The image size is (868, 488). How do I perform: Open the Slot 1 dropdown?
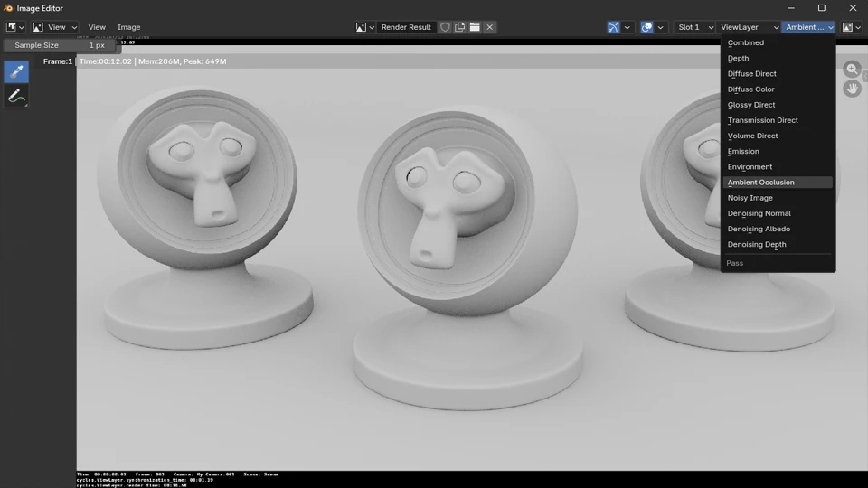(694, 27)
